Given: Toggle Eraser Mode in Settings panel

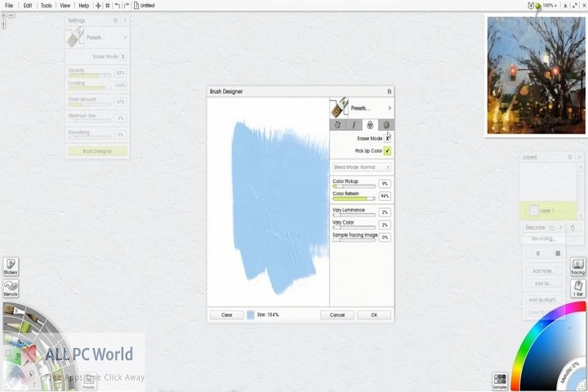Looking at the screenshot, I should coord(122,56).
